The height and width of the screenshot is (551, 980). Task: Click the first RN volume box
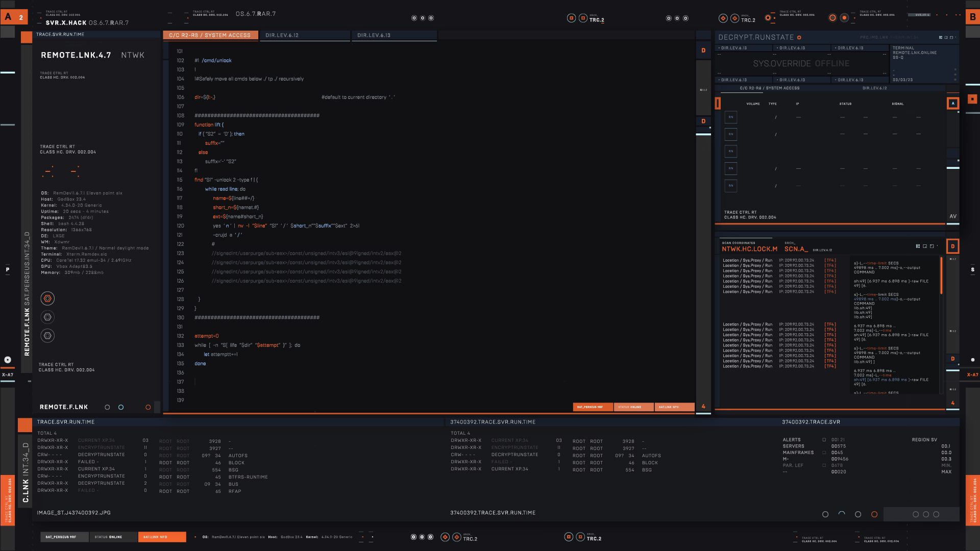[730, 117]
